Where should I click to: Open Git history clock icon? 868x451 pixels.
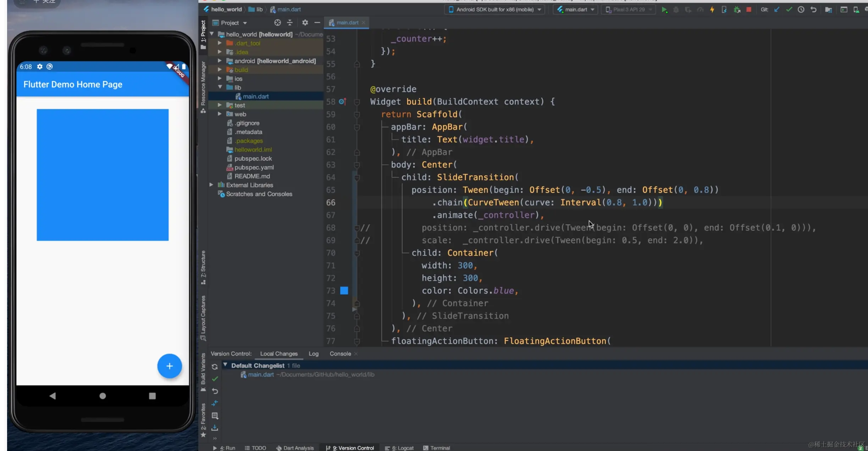click(x=801, y=10)
